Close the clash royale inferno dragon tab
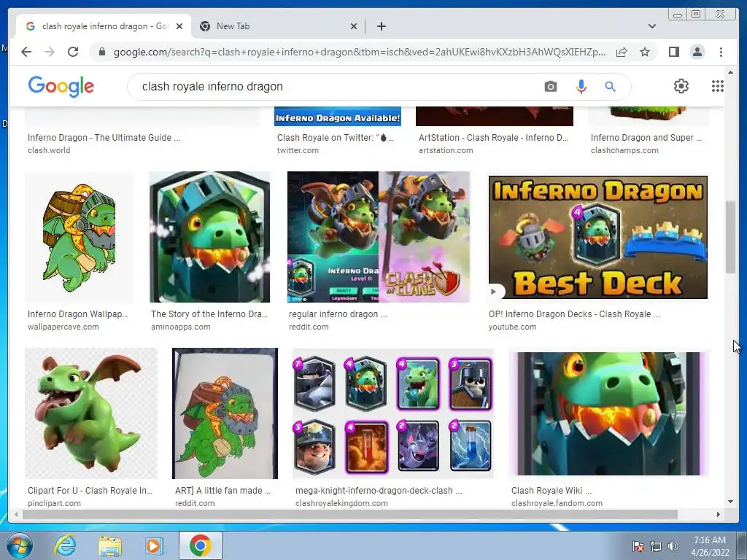 [179, 26]
